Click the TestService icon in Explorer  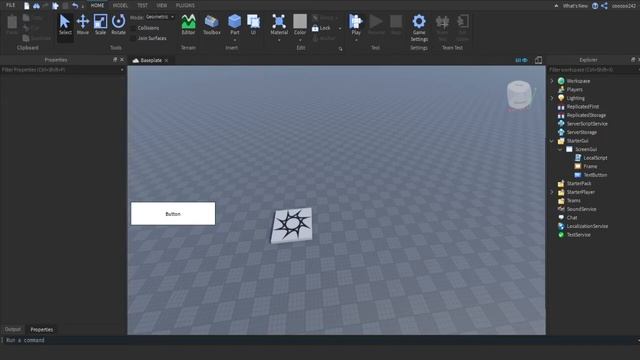click(x=561, y=235)
